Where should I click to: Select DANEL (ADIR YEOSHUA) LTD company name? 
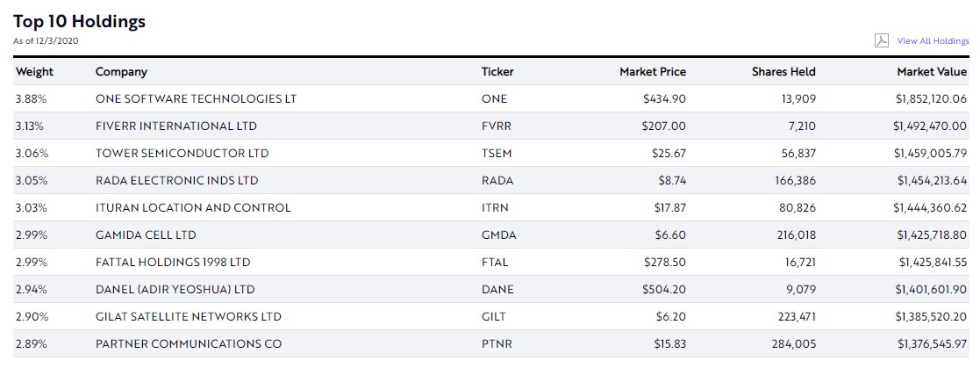[175, 290]
